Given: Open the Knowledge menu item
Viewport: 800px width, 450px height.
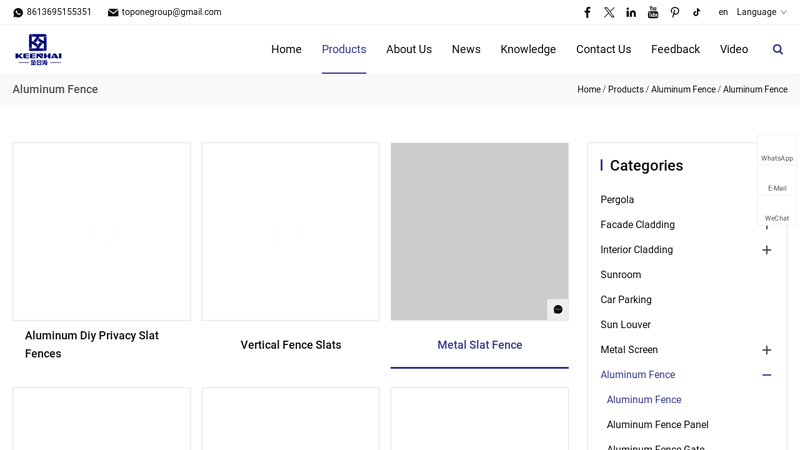Looking at the screenshot, I should coord(528,49).
